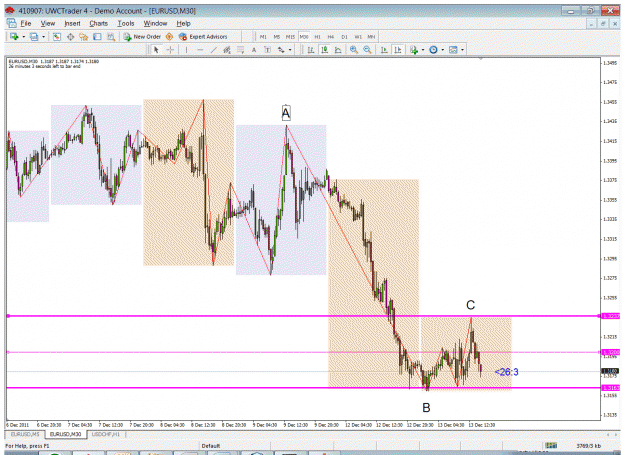Click the text label A on chart
Screen dimensions: 625x455
tap(286, 114)
